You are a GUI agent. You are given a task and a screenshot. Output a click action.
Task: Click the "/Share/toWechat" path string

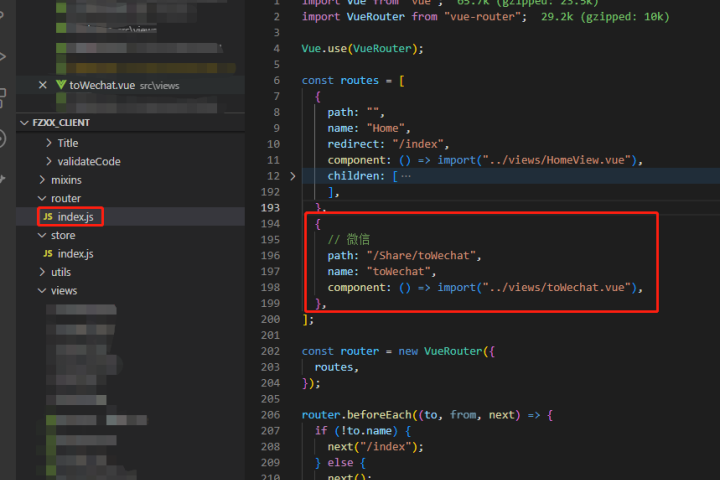click(x=421, y=255)
